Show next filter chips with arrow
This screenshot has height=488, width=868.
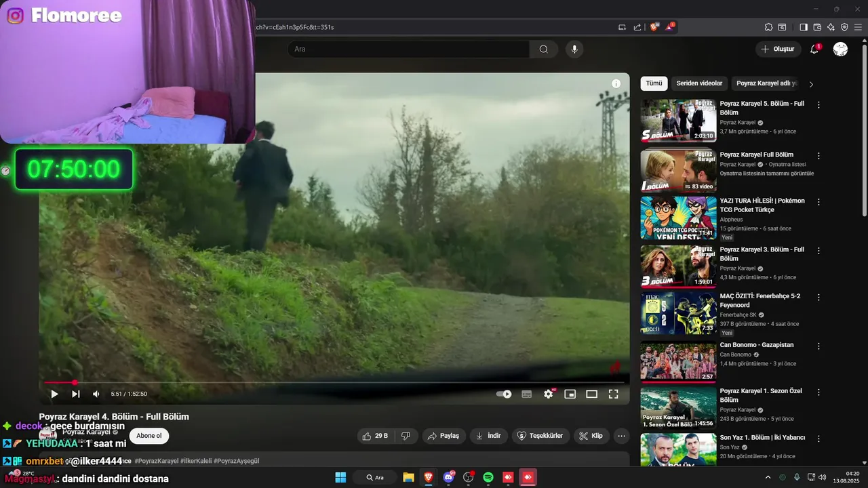tap(811, 84)
